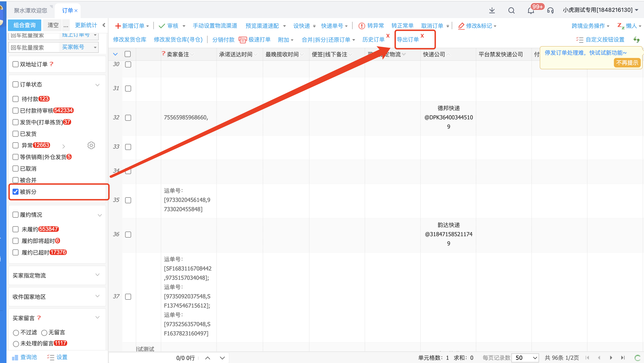Click the 异常 settings gear icon

[x=91, y=145]
